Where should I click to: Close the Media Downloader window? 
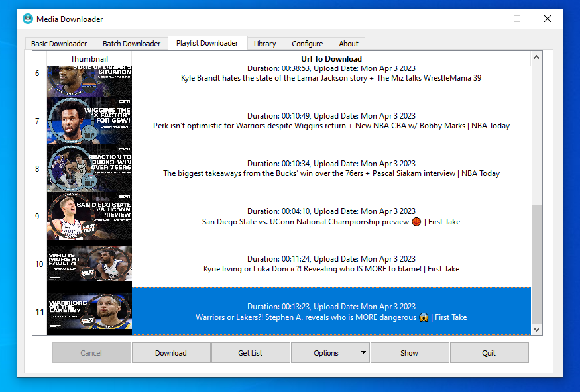coord(548,19)
